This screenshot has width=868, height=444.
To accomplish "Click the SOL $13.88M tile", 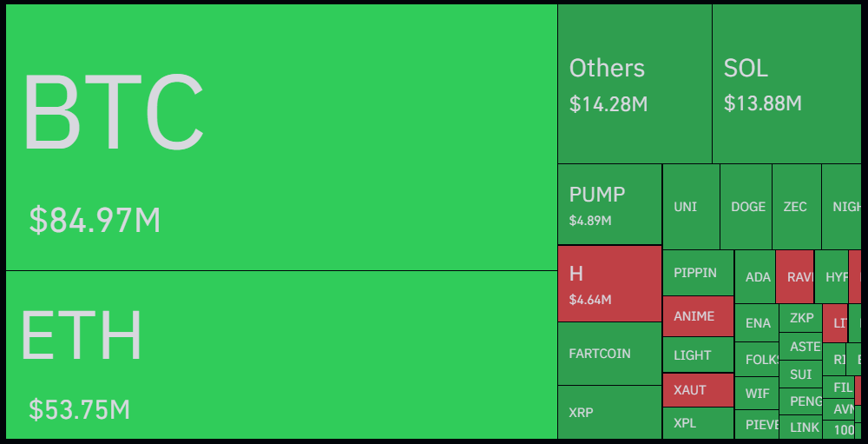I will [786, 83].
